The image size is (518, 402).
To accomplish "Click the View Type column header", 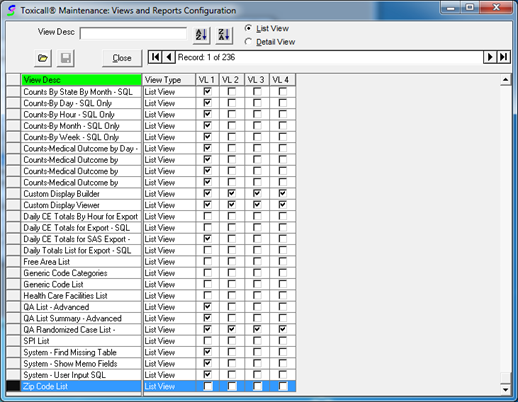I will [169, 80].
